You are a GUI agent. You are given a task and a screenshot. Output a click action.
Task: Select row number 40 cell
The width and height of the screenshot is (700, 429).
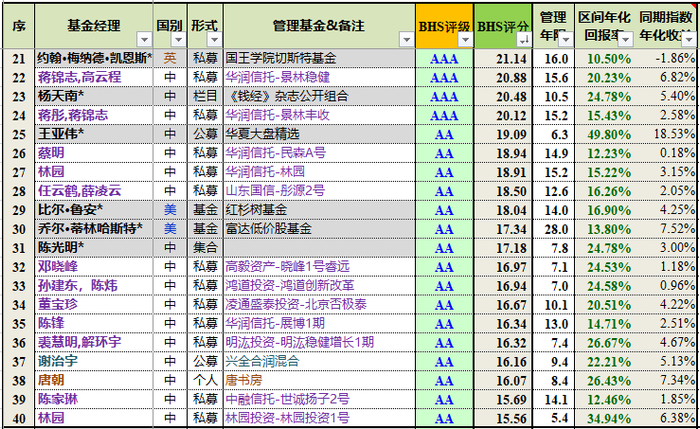pyautogui.click(x=18, y=419)
